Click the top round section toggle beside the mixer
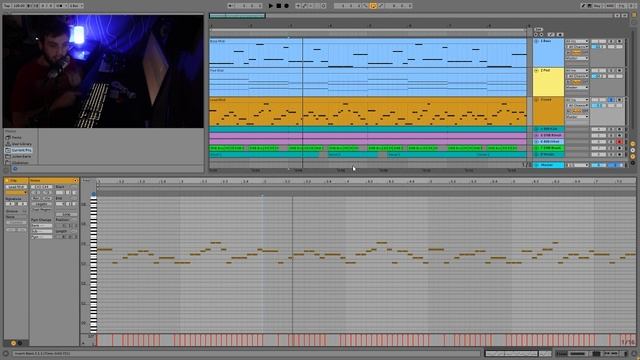640x360 pixels. [633, 144]
